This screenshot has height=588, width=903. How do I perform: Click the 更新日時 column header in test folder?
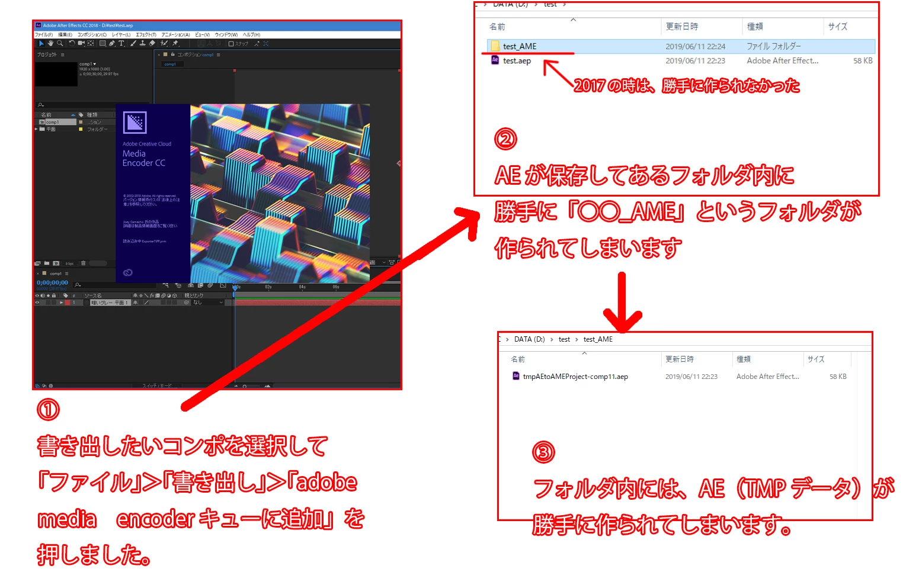(x=681, y=27)
